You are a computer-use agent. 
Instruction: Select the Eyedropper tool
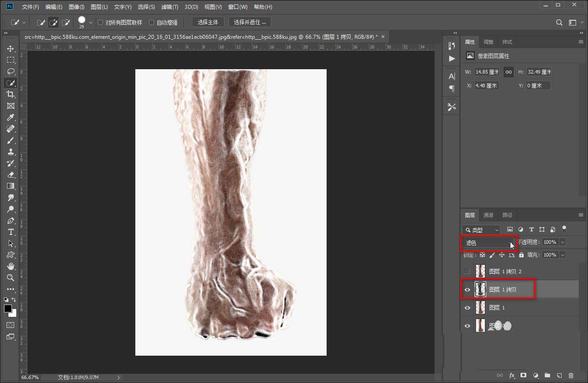coord(11,117)
